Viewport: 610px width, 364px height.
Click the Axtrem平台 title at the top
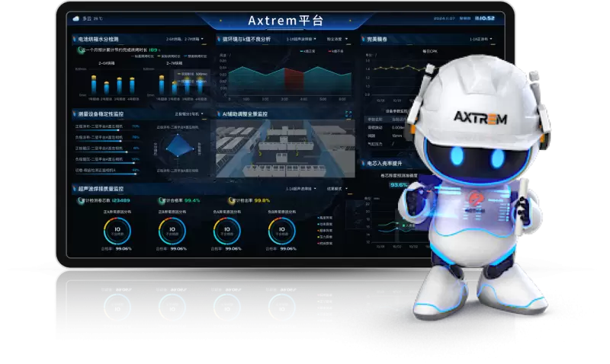click(284, 20)
